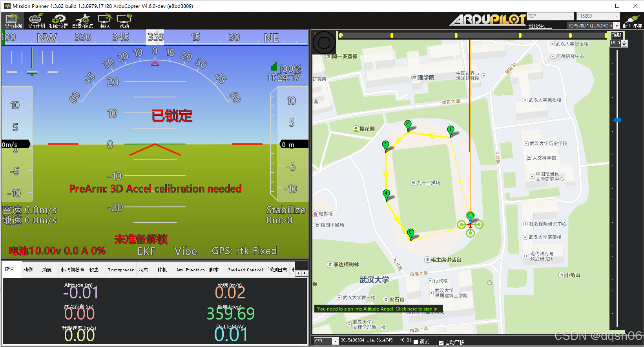Click the 偏航 yaw 359.69 readout

click(231, 314)
